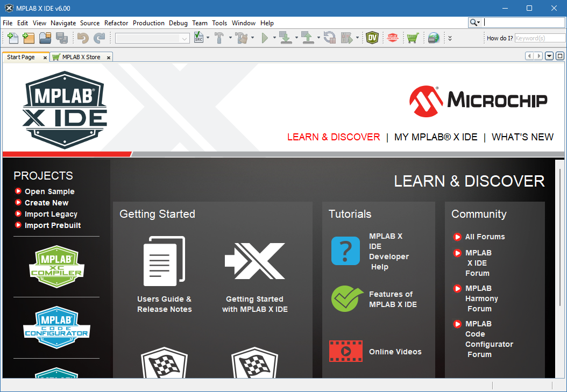
Task: Open the MPLAB X IDE Forum link
Action: point(472,263)
